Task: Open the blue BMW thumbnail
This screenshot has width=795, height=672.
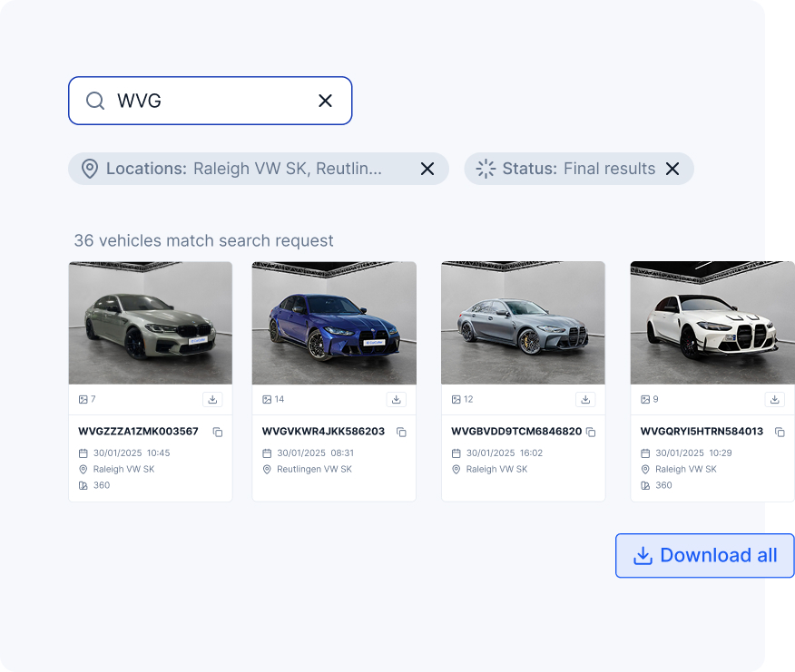Action: 334,324
